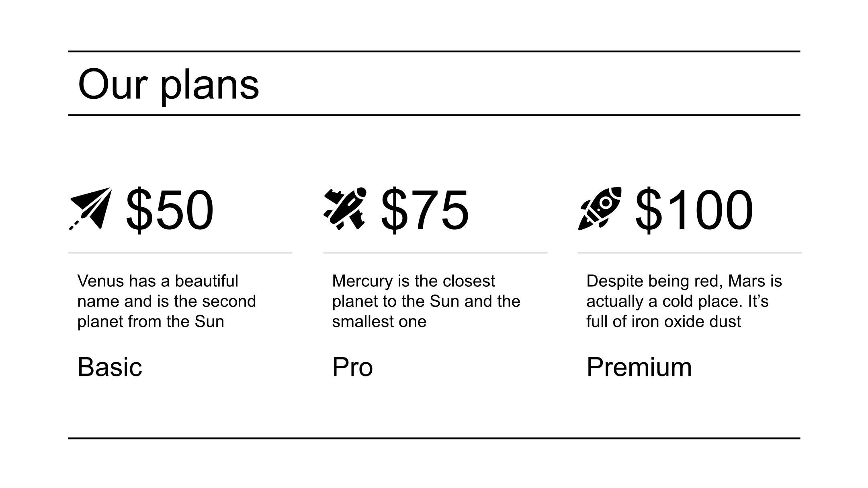Image resolution: width=868 pixels, height=488 pixels.
Task: Select the gray divider under $50
Action: (180, 253)
